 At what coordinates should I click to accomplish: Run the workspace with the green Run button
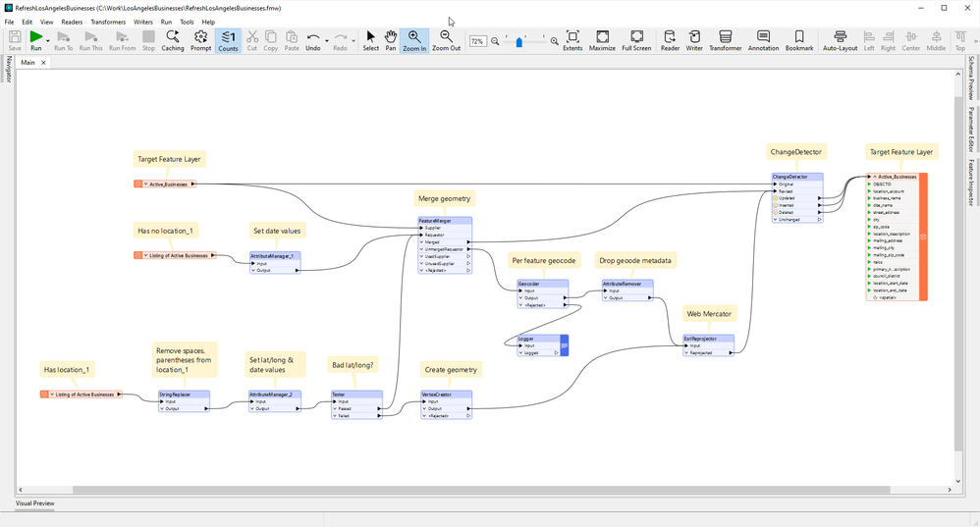(35, 36)
